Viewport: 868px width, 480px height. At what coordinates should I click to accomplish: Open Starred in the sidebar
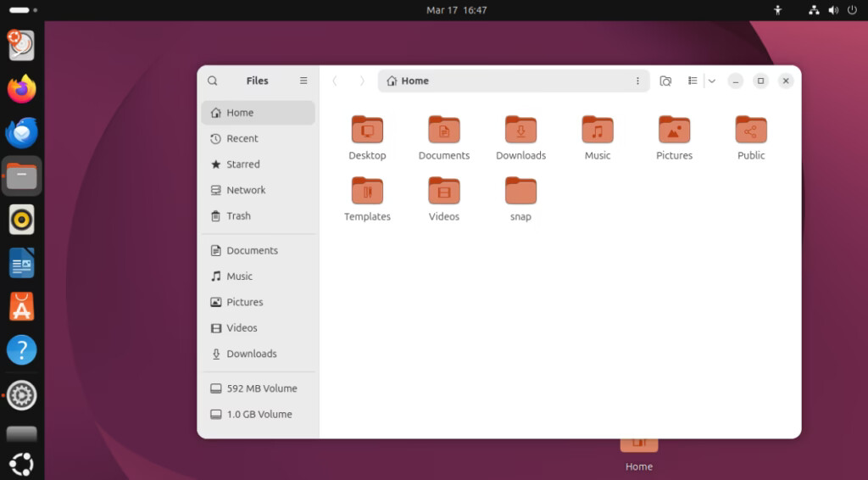click(x=242, y=165)
